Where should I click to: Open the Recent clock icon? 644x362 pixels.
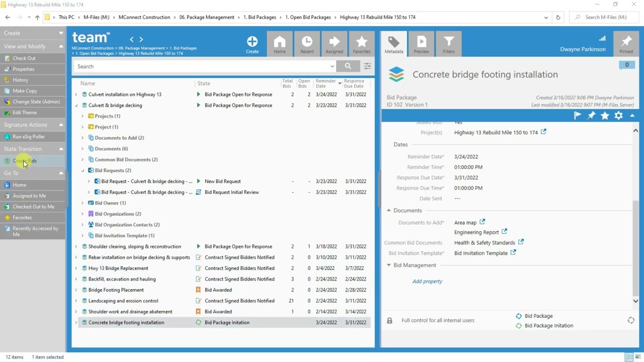pyautogui.click(x=307, y=42)
